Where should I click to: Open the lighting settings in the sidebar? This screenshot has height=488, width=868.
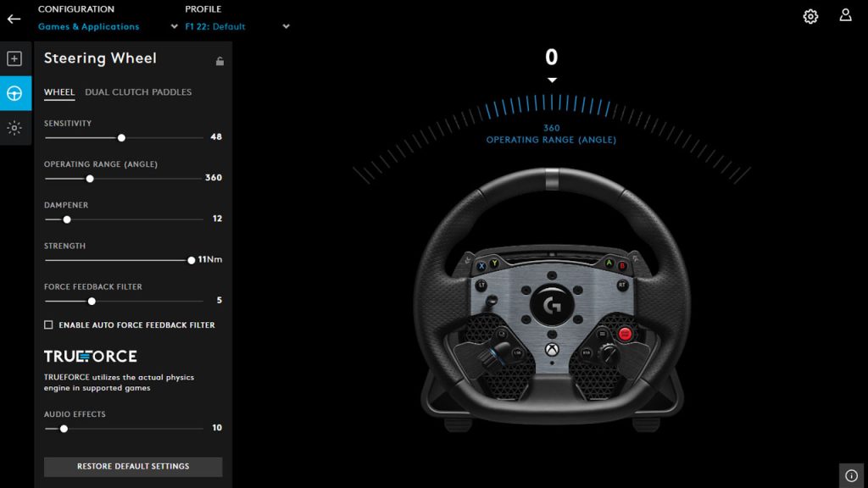pyautogui.click(x=13, y=127)
